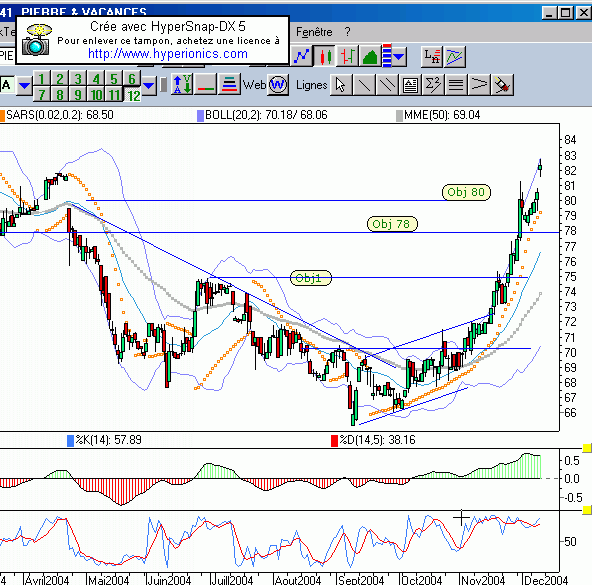Choose the green area chart style
Viewport: 592px width, 585px height.
370,57
